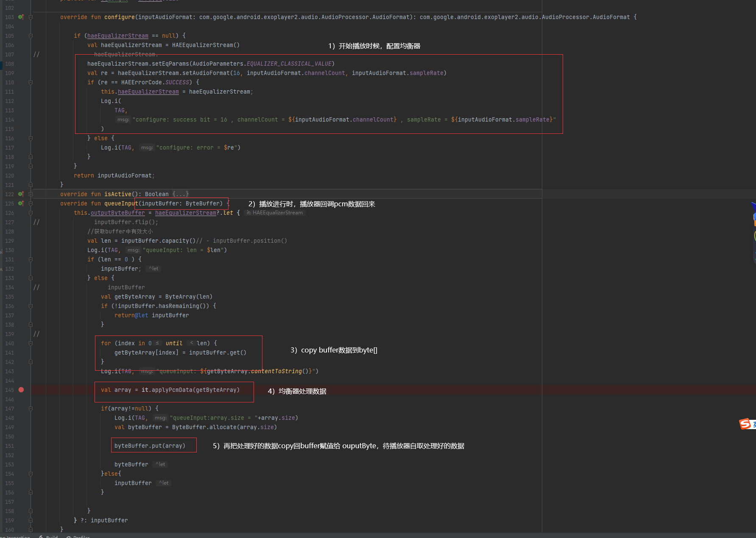The image size is (756, 538).
Task: Click the overriding-method gutter icon beside queueInput
Action: pyautogui.click(x=20, y=203)
